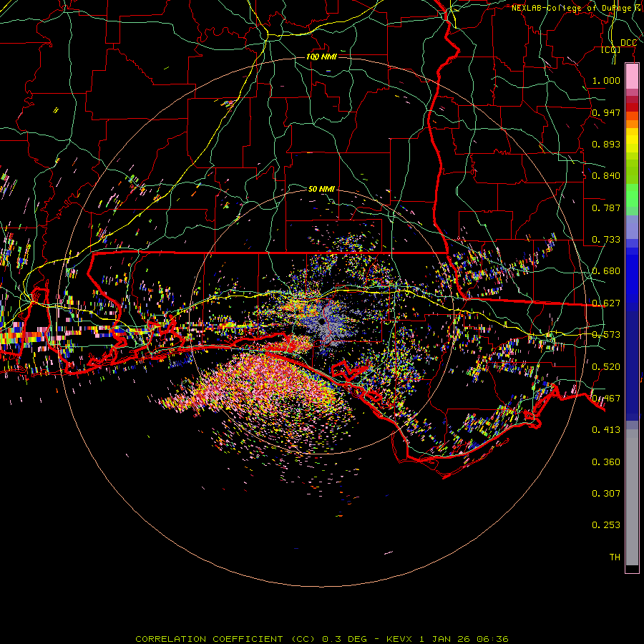Click the 1.000 value on the color scale
The image size is (644, 644).
click(606, 80)
